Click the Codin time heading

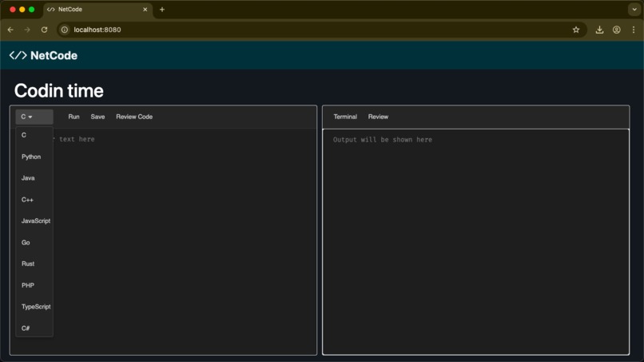tap(59, 91)
